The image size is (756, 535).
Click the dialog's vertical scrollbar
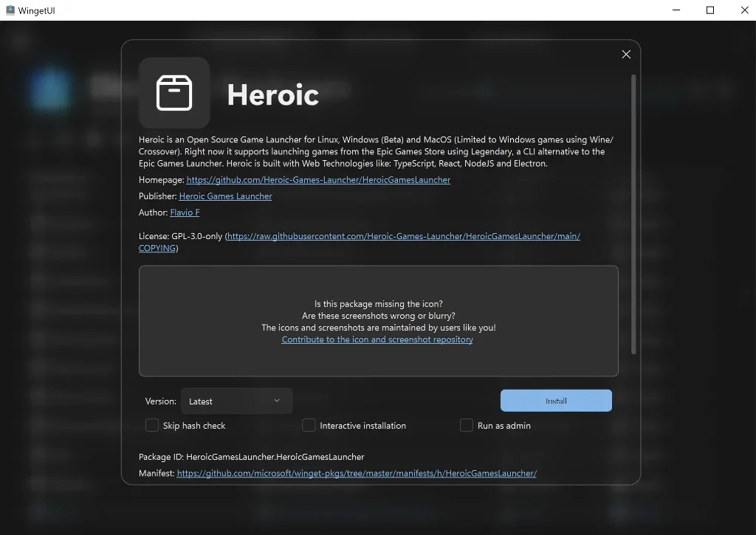click(x=633, y=215)
